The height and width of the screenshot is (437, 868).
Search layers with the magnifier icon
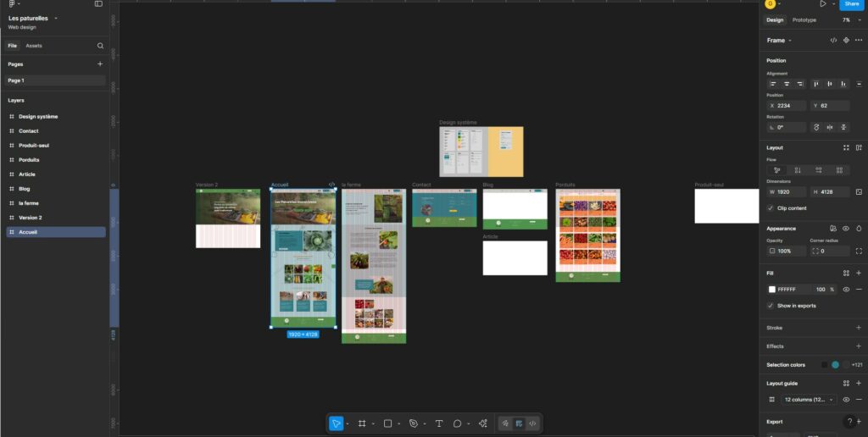tap(100, 46)
